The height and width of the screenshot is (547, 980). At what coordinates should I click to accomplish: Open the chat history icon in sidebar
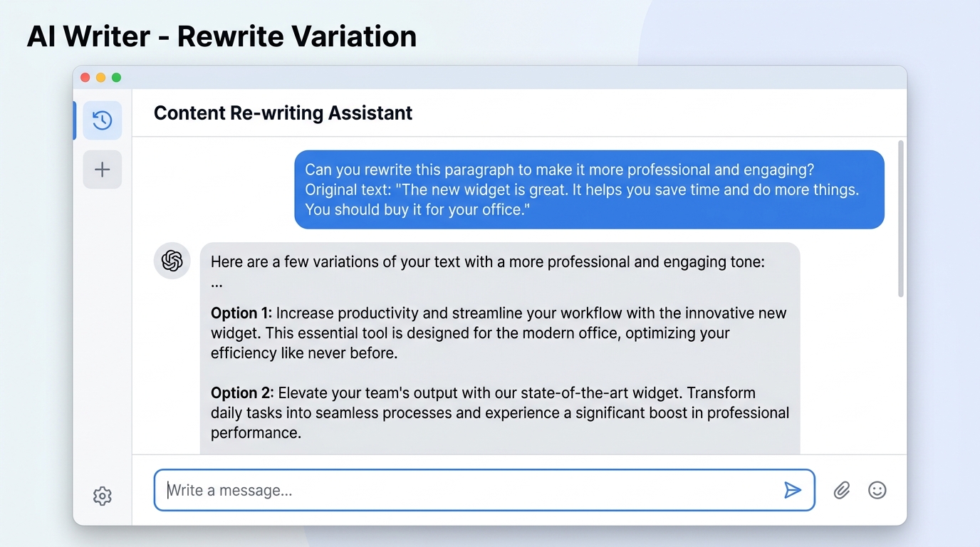pyautogui.click(x=102, y=120)
